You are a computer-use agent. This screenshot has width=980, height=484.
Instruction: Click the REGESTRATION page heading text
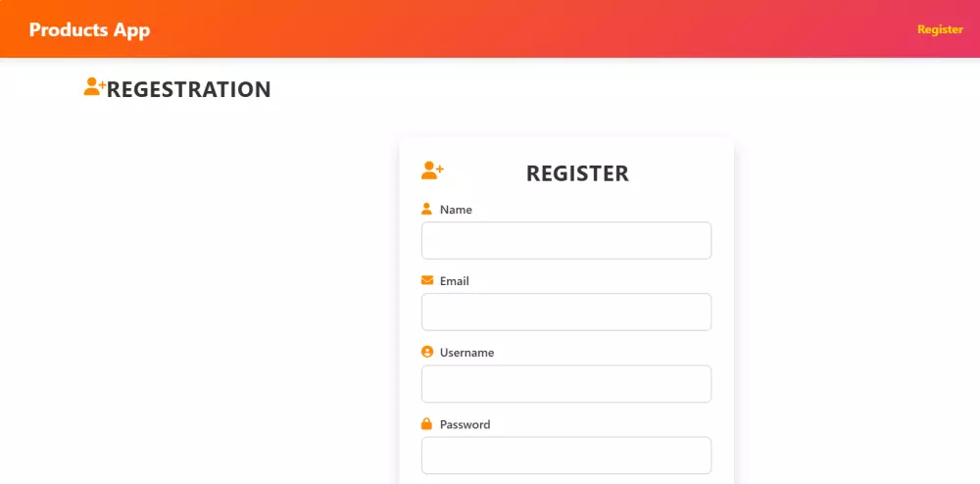tap(188, 89)
